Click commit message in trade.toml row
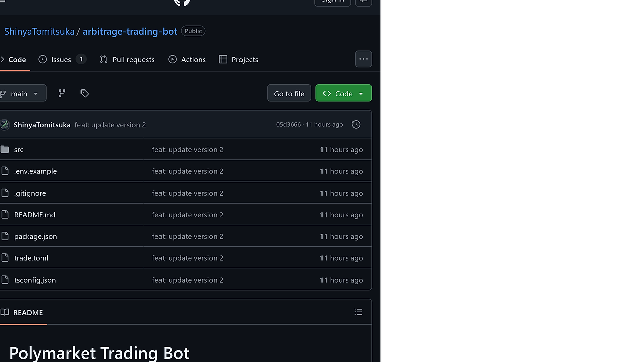The height and width of the screenshot is (362, 644). coord(188,258)
